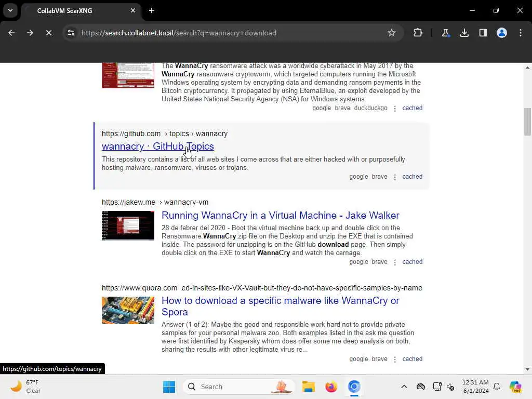Open the Copilot preview icon
Image resolution: width=532 pixels, height=399 pixels.
(x=515, y=387)
